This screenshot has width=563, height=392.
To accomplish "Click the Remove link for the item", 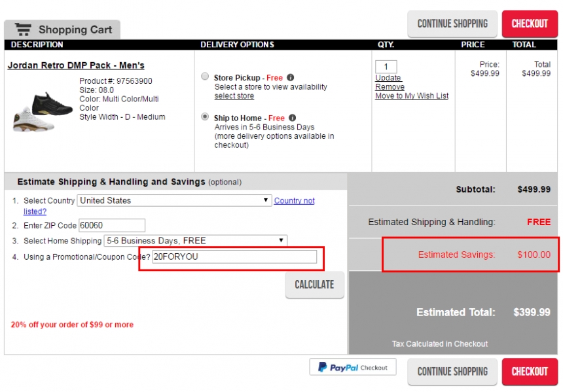I will (390, 87).
